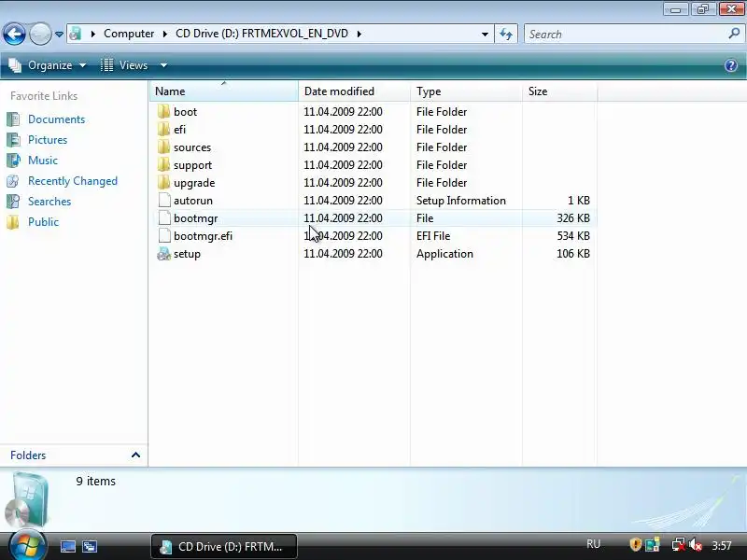Sort by Size column header
The height and width of the screenshot is (560, 747).
point(559,91)
